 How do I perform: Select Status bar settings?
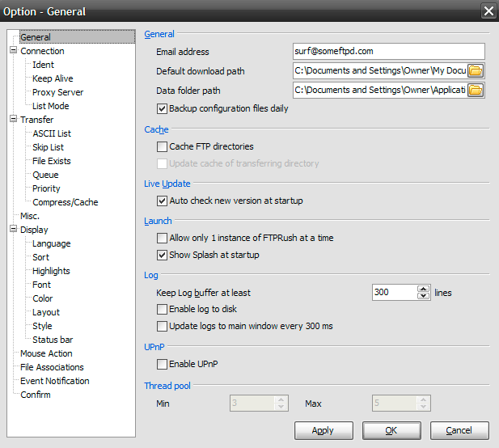click(53, 340)
